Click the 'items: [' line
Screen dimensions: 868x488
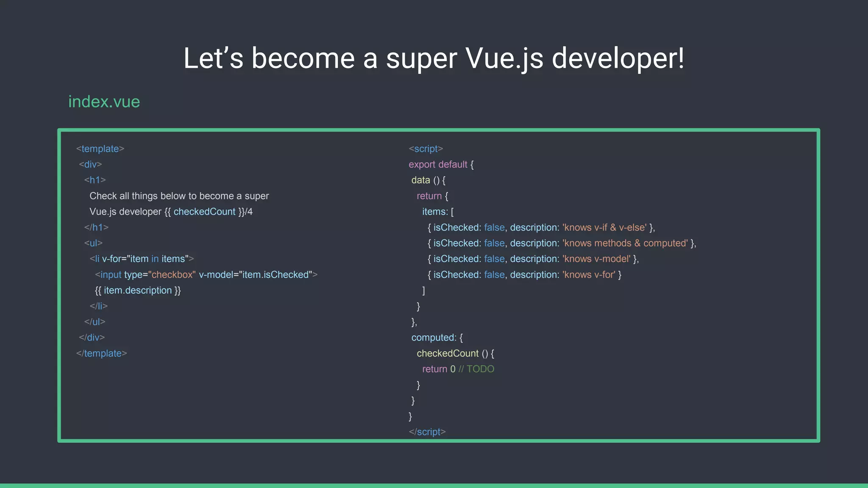pyautogui.click(x=438, y=212)
